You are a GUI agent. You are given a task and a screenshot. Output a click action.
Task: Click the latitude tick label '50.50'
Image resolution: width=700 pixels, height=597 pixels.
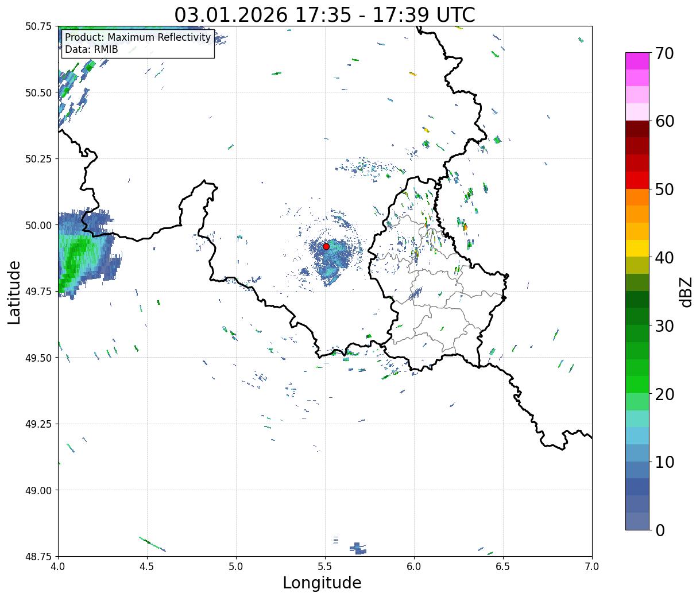point(38,92)
